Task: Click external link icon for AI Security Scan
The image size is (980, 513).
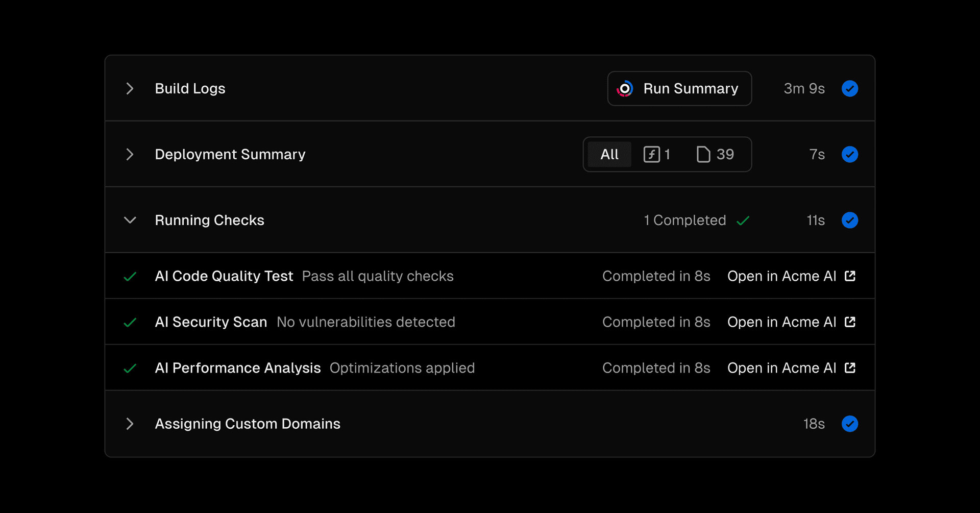Action: coord(850,322)
